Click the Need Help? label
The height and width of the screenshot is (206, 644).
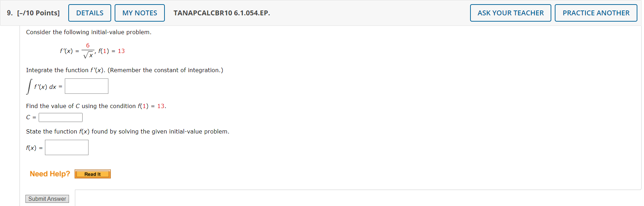point(49,173)
